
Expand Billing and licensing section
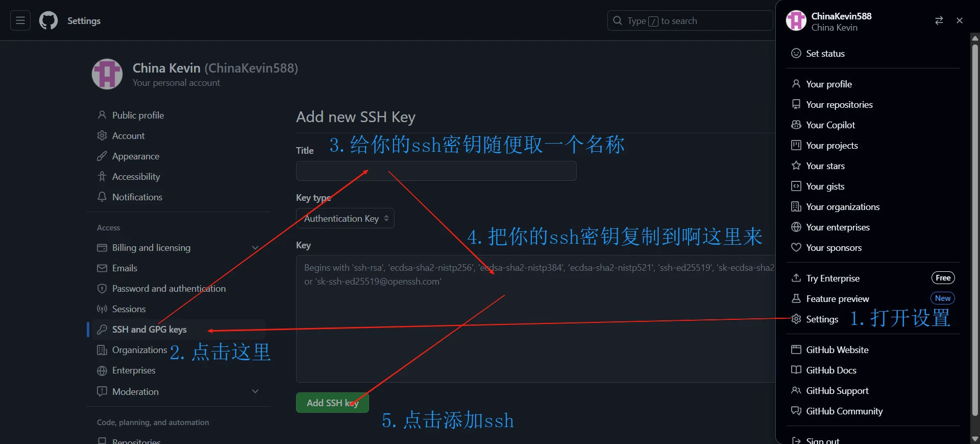tap(255, 248)
